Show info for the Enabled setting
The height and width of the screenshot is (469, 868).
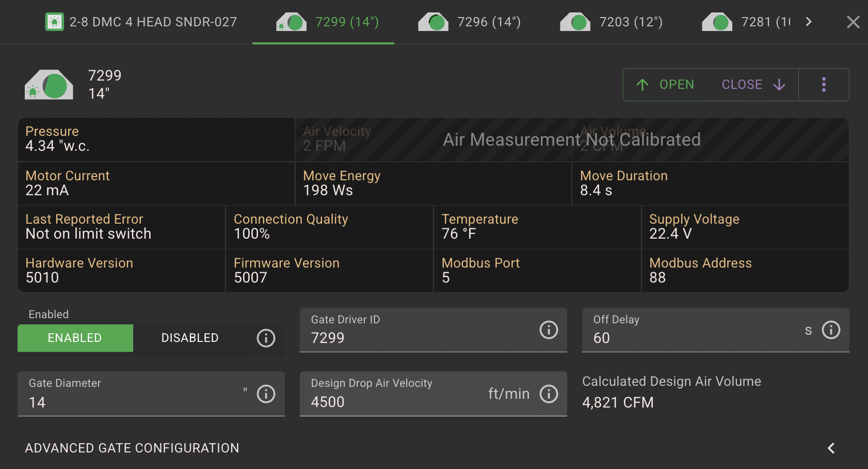click(266, 338)
